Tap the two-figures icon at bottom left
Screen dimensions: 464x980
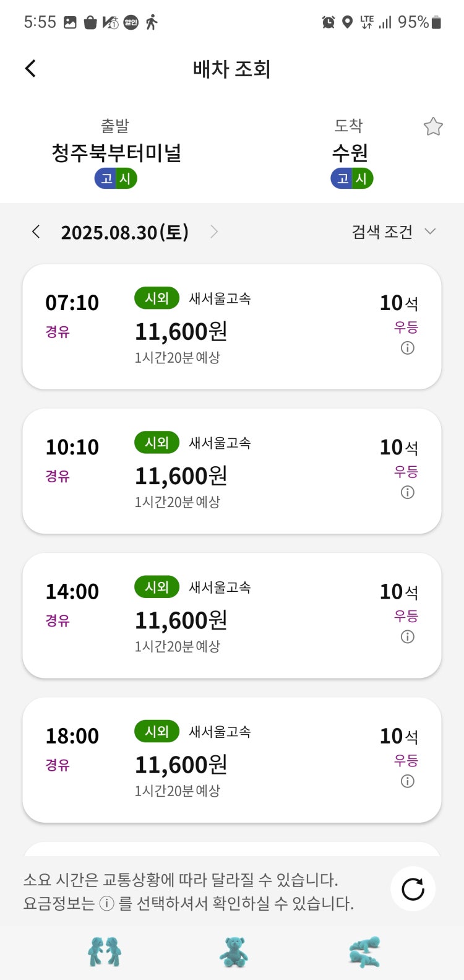[x=105, y=952]
